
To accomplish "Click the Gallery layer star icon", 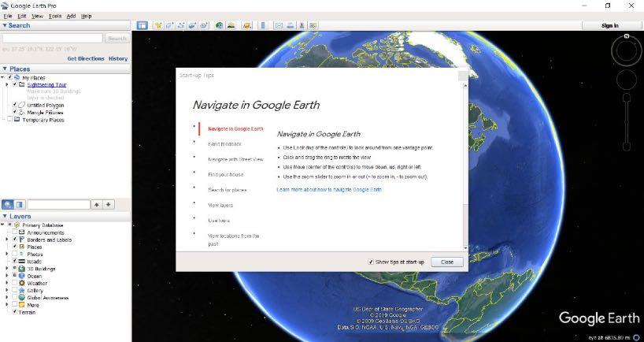I will 22,290.
